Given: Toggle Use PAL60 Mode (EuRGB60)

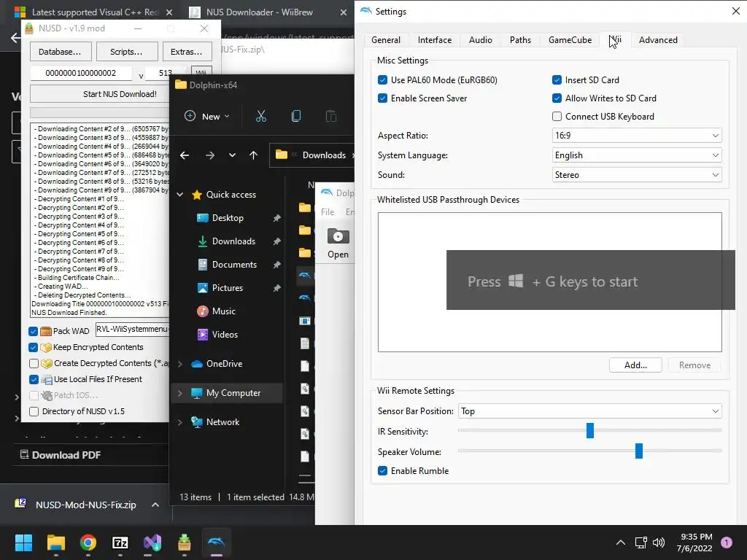Looking at the screenshot, I should (x=382, y=80).
